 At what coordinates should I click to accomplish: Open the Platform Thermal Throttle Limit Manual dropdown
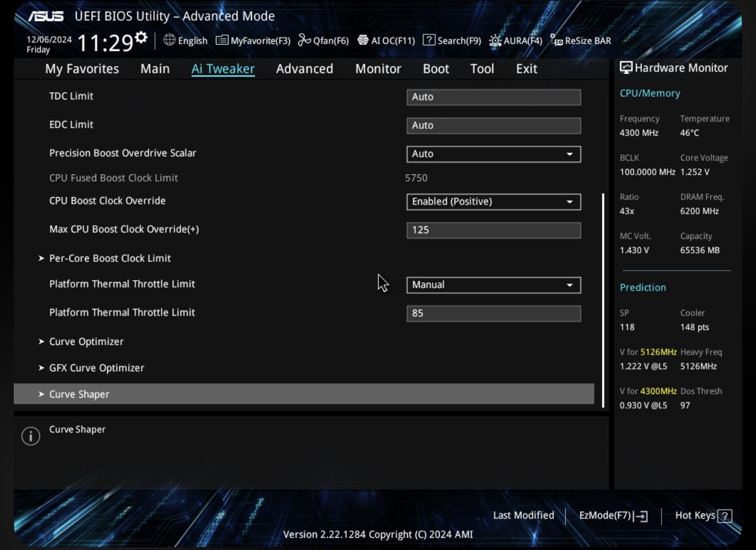[x=494, y=285]
